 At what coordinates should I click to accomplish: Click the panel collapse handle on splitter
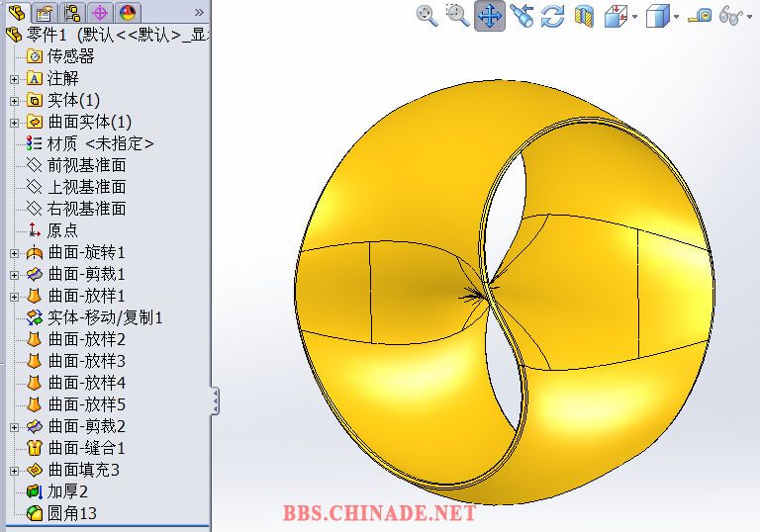pyautogui.click(x=215, y=400)
